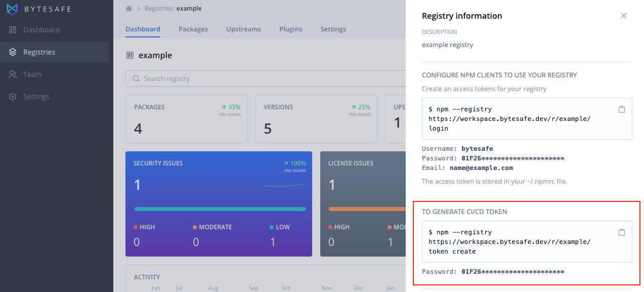Click the Security Issues 100% trend arrow
644x292 pixels.
(x=286, y=163)
